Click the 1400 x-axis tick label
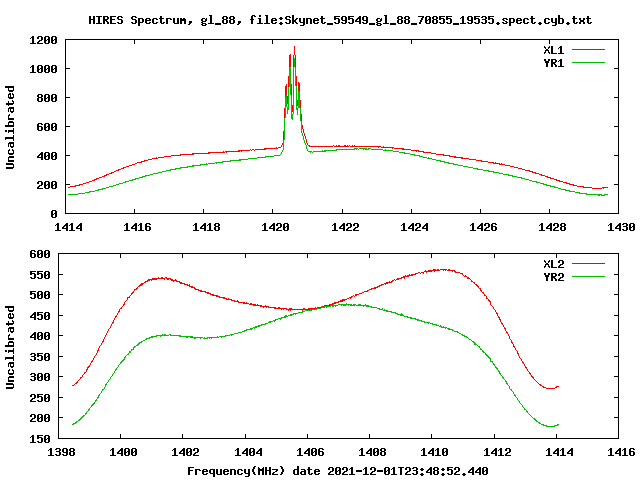640x480 pixels. coord(123,452)
